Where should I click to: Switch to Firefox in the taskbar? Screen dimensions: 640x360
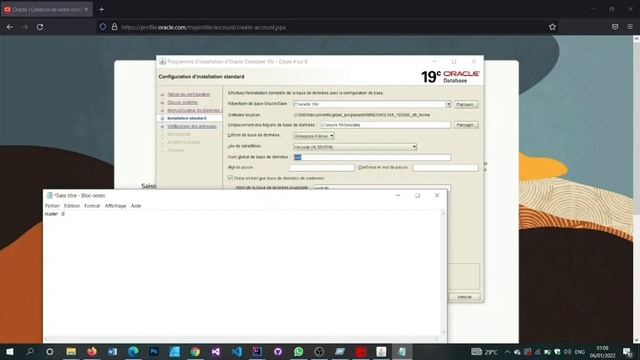coord(92,351)
